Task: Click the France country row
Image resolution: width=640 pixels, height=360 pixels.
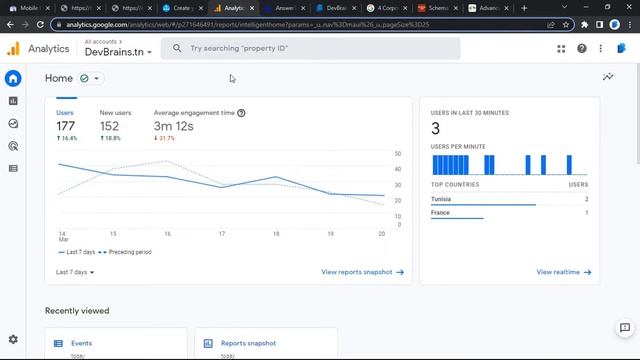Action: point(509,213)
